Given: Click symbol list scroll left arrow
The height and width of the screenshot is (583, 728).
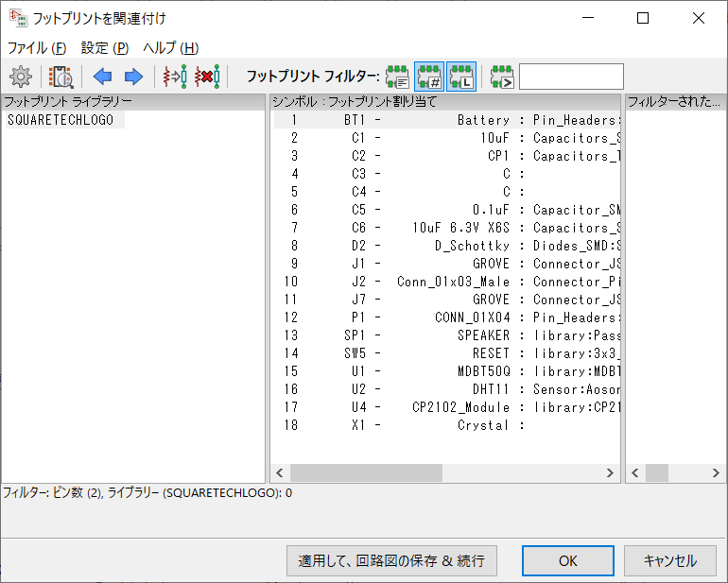Looking at the screenshot, I should tap(280, 473).
